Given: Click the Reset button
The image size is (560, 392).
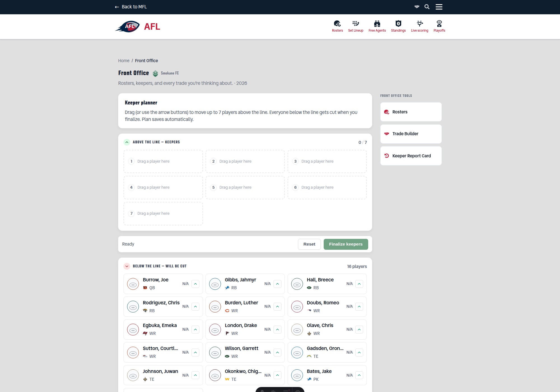Looking at the screenshot, I should pyautogui.click(x=309, y=244).
